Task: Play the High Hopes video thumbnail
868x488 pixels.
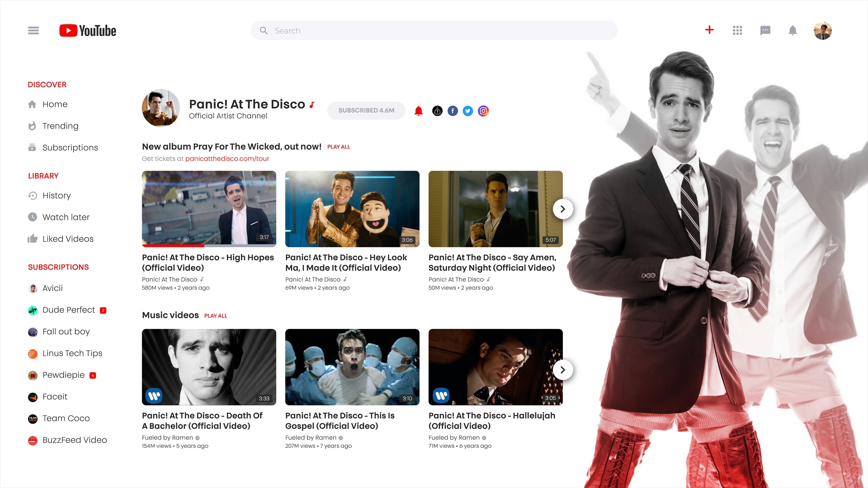Action: [x=209, y=209]
